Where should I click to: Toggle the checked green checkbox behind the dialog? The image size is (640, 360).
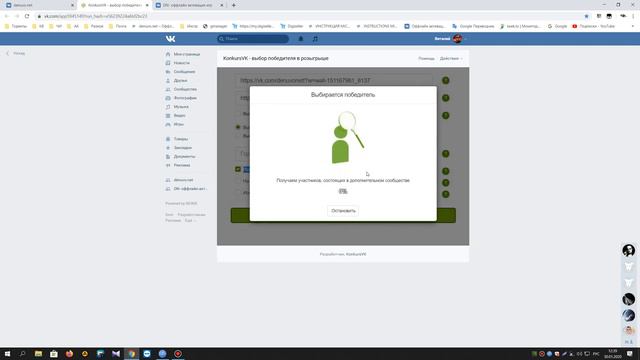[238, 169]
